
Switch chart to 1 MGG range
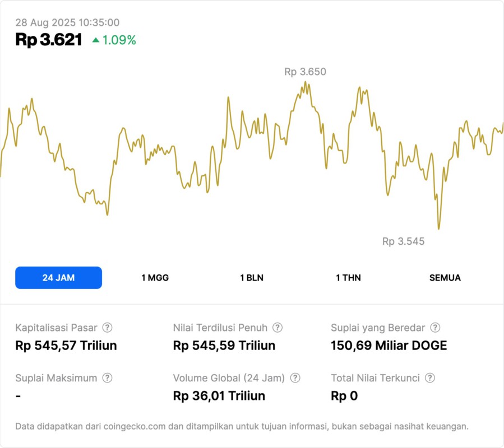(x=155, y=278)
